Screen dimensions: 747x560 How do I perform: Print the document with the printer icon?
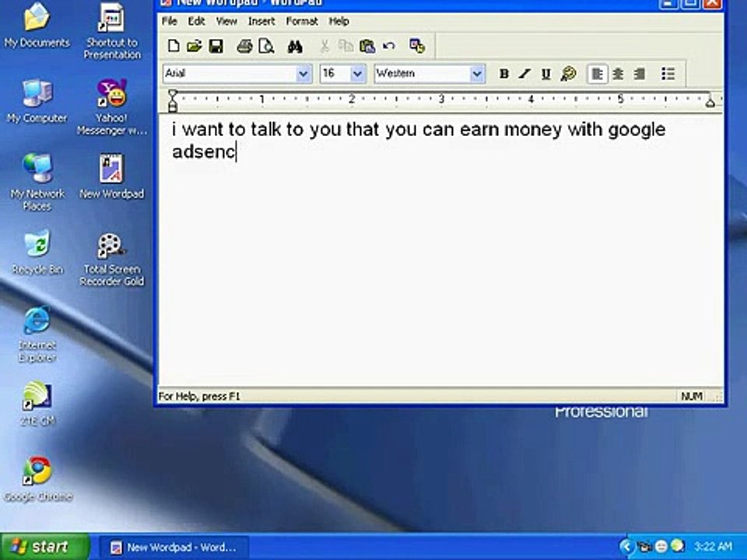click(x=244, y=46)
